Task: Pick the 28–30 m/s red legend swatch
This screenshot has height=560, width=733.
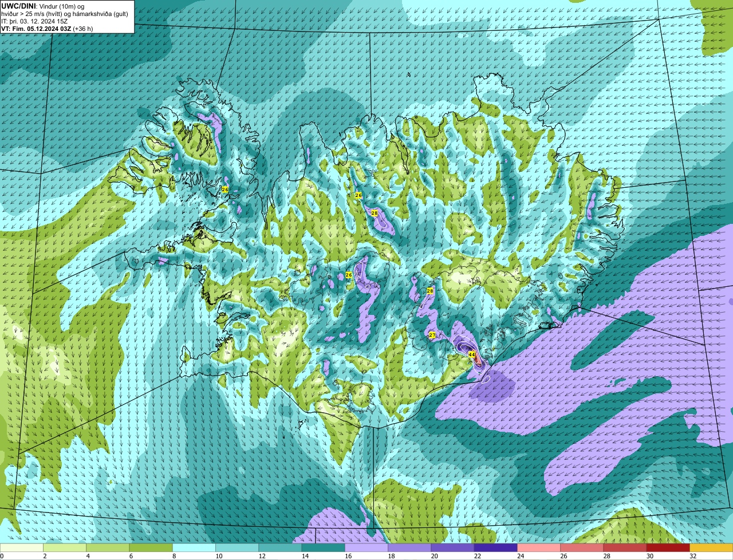Action: tap(625, 547)
